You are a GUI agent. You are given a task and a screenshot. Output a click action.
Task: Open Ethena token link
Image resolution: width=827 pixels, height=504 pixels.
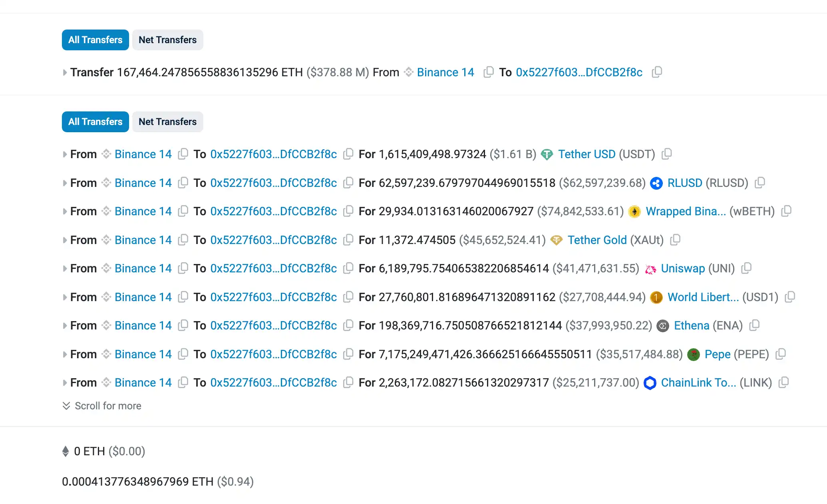(691, 325)
